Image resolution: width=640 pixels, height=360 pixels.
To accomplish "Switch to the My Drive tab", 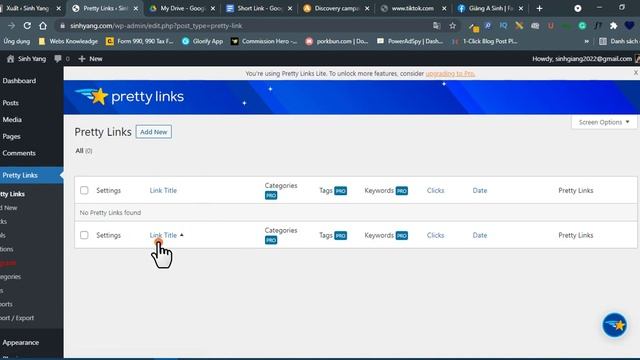I will 182,8.
